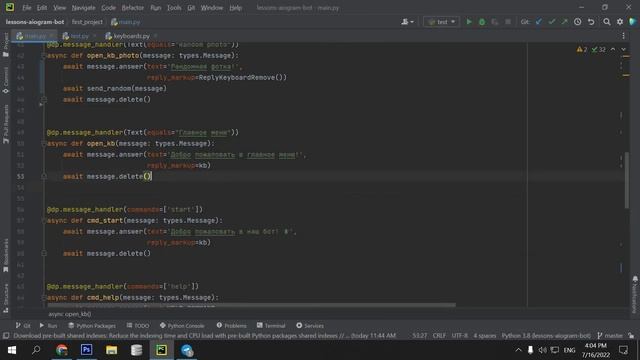Update project with the blue Git arrow icon

(x=539, y=22)
